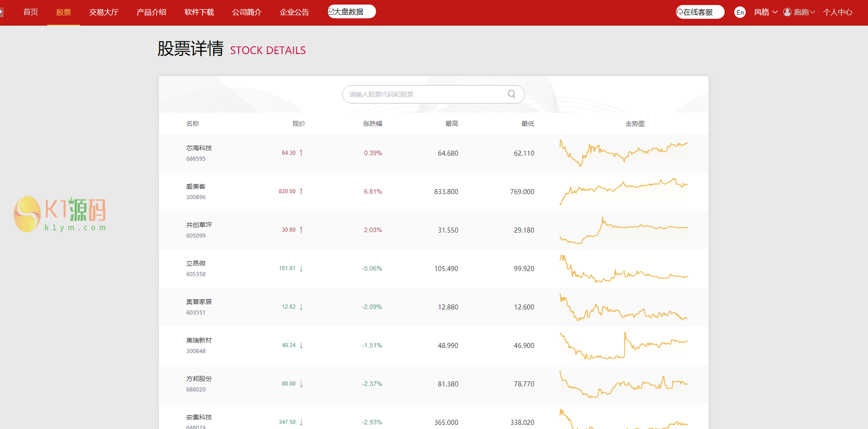
Task: Open the 芯海科技 trend chart thumbnail
Action: click(x=623, y=153)
